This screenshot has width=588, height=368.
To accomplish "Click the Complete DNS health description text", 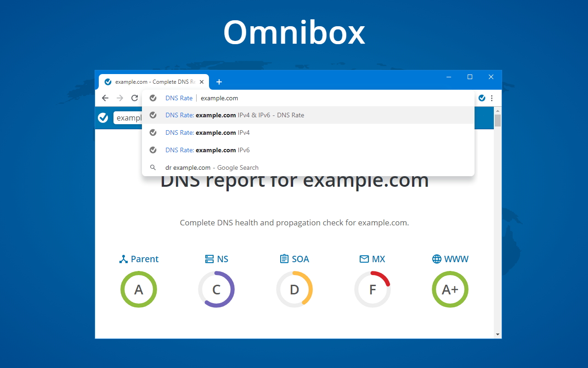I will coord(294,223).
